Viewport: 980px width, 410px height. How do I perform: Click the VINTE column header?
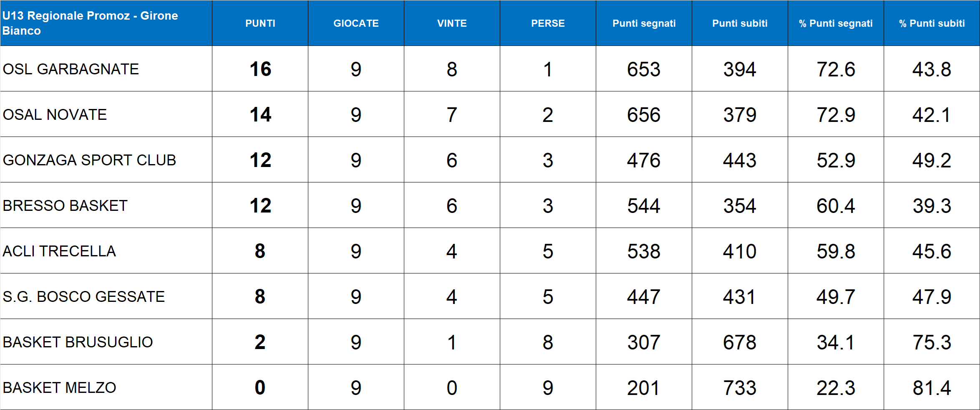pos(452,23)
